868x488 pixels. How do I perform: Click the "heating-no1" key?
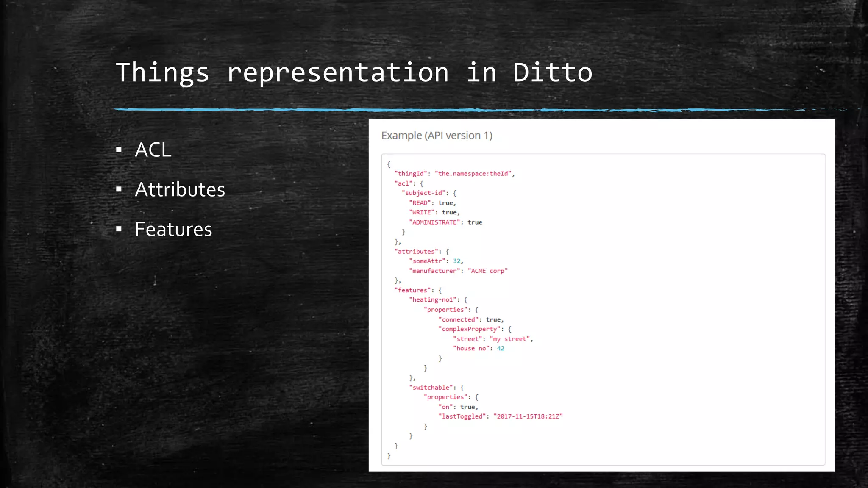432,300
